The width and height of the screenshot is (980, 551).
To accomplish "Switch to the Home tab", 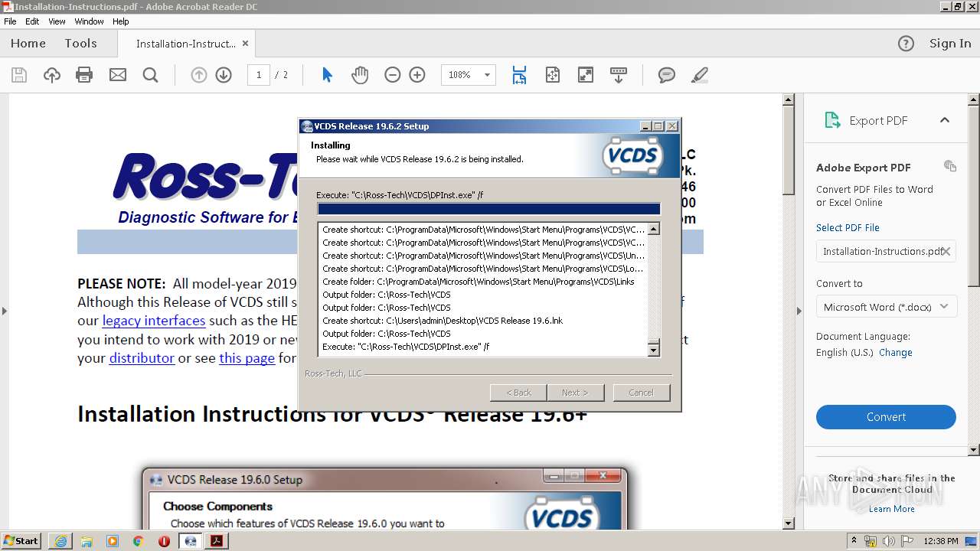I will 28,44.
